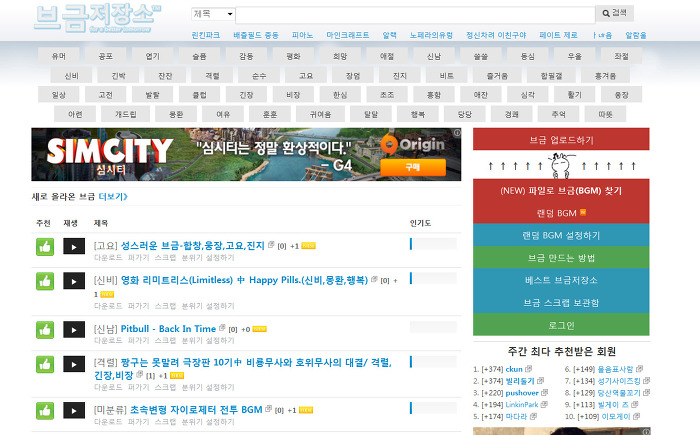This screenshot has height=435, width=700.
Task: Open 브금 만드는 방법 page
Action: click(561, 258)
